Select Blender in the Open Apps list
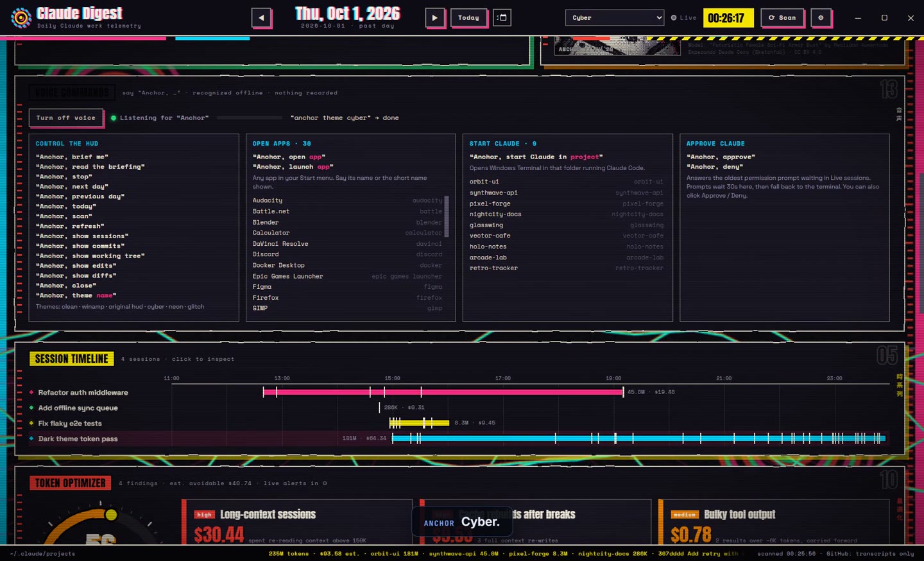Screen dimensions: 924x561 [x=347, y=222]
